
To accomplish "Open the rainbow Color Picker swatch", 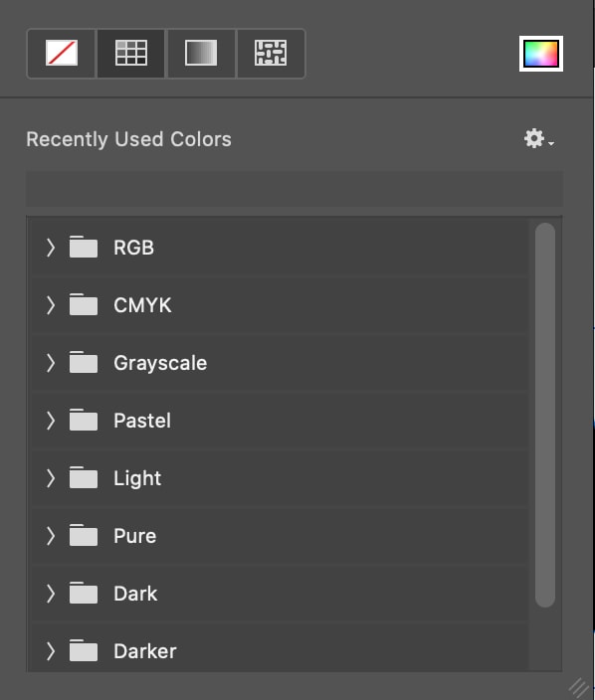I will [541, 54].
